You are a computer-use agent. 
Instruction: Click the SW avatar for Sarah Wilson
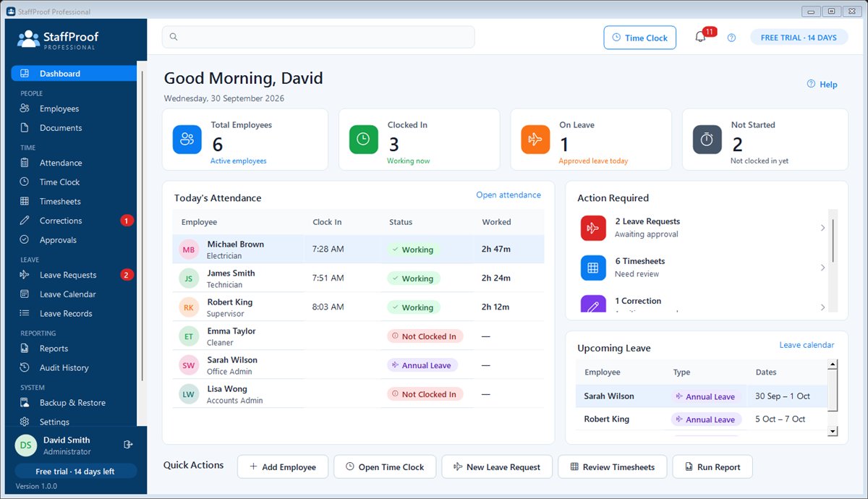click(x=188, y=365)
